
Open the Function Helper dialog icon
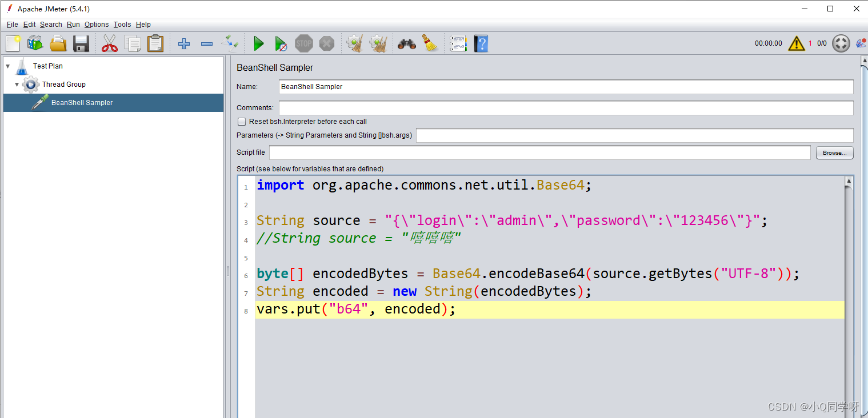[x=458, y=43]
